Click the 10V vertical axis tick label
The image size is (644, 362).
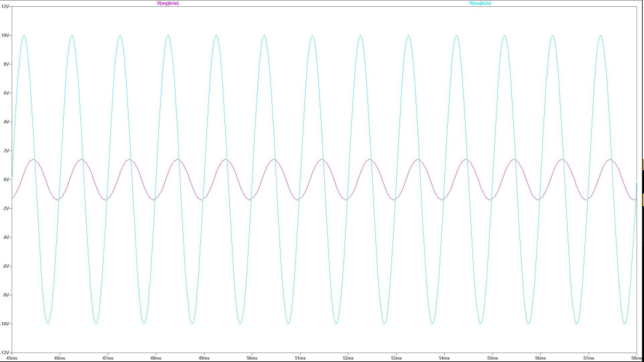click(5, 36)
